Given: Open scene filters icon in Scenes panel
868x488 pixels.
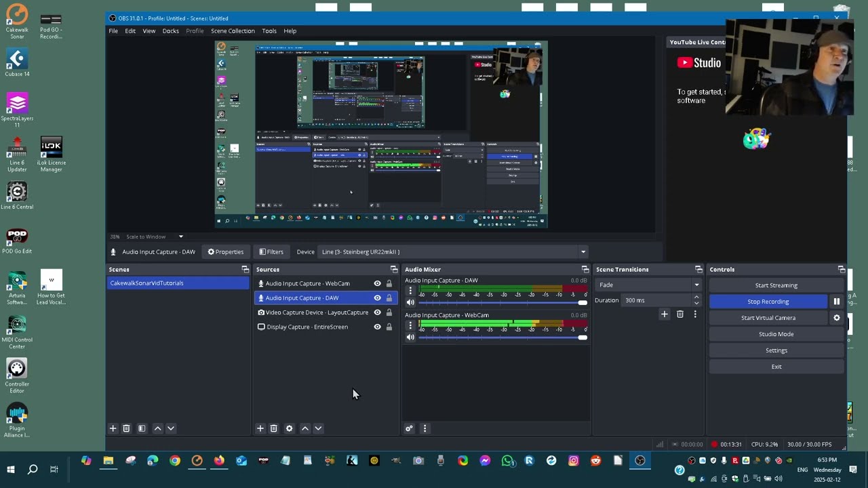Looking at the screenshot, I should (x=142, y=428).
